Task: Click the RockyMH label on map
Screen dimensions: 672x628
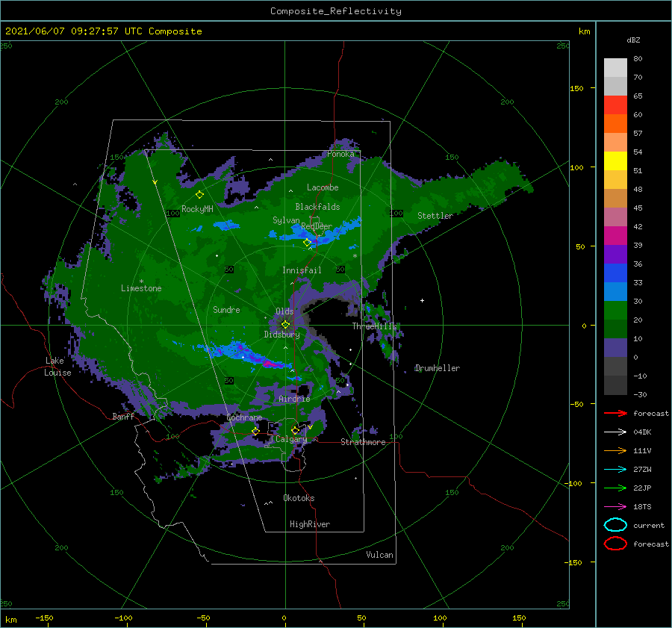Action: (197, 209)
